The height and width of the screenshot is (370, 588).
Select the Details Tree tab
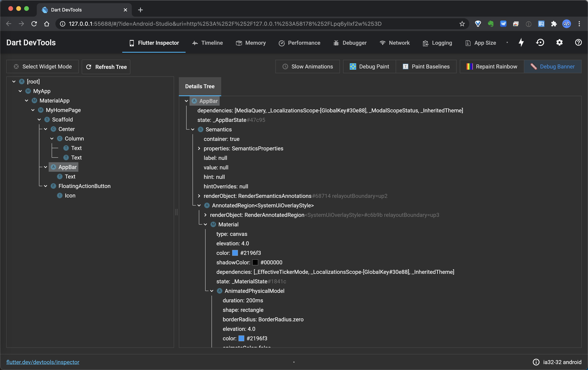pos(200,86)
